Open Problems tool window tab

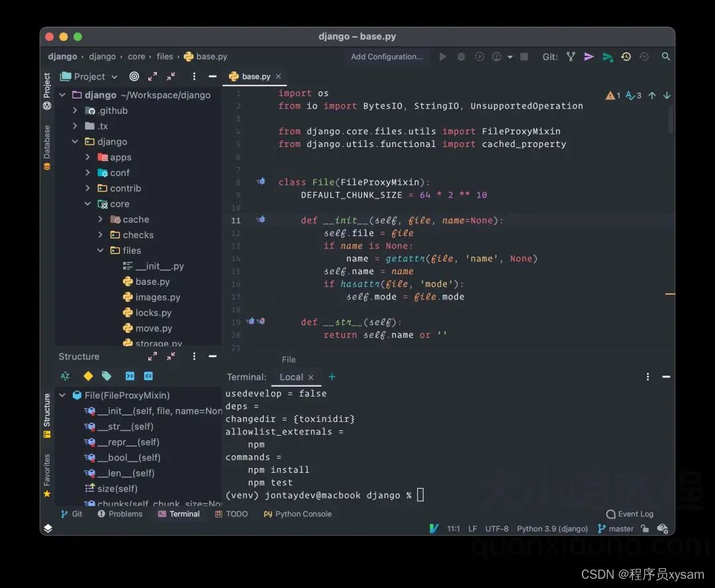coord(120,514)
